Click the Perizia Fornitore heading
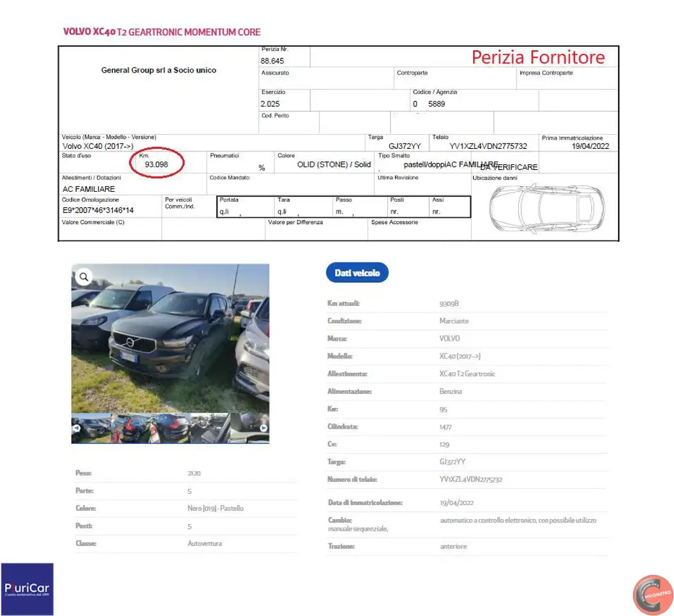Image resolution: width=674 pixels, height=616 pixels. tap(538, 57)
